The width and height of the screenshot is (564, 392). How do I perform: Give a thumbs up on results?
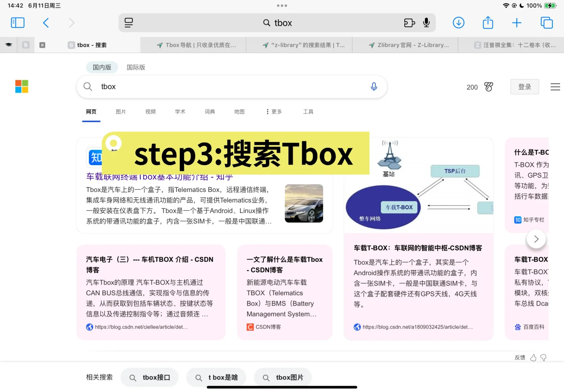[533, 358]
